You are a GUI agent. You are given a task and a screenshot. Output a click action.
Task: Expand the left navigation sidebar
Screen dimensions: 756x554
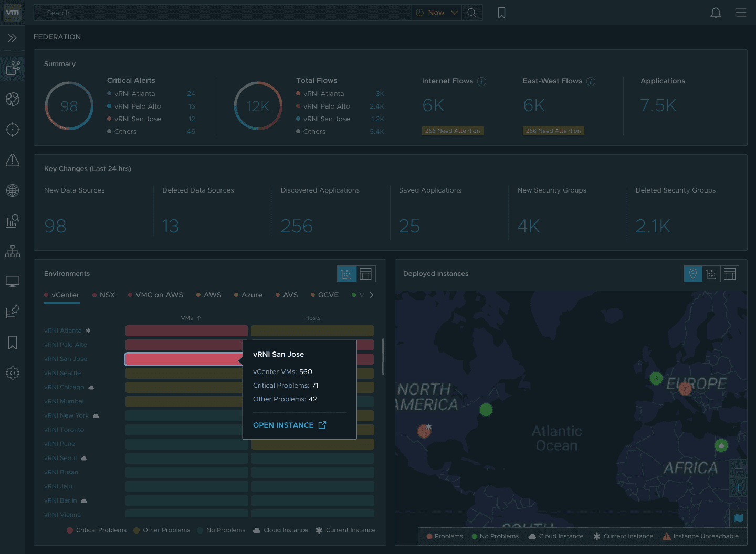tap(13, 38)
